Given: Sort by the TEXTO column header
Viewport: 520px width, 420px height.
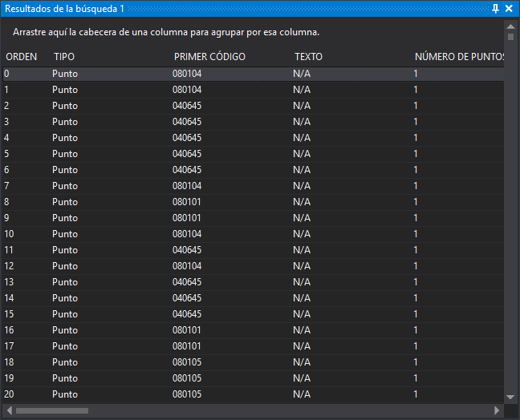Looking at the screenshot, I should 308,57.
